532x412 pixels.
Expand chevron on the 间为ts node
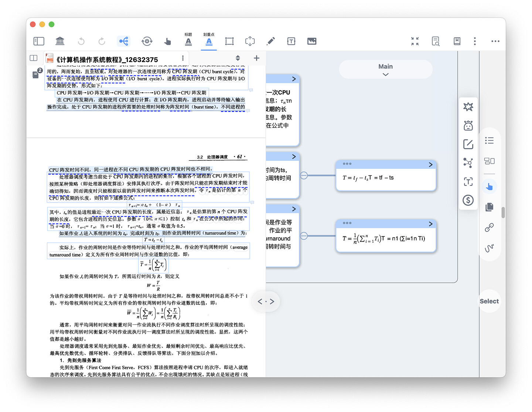pos(294,157)
